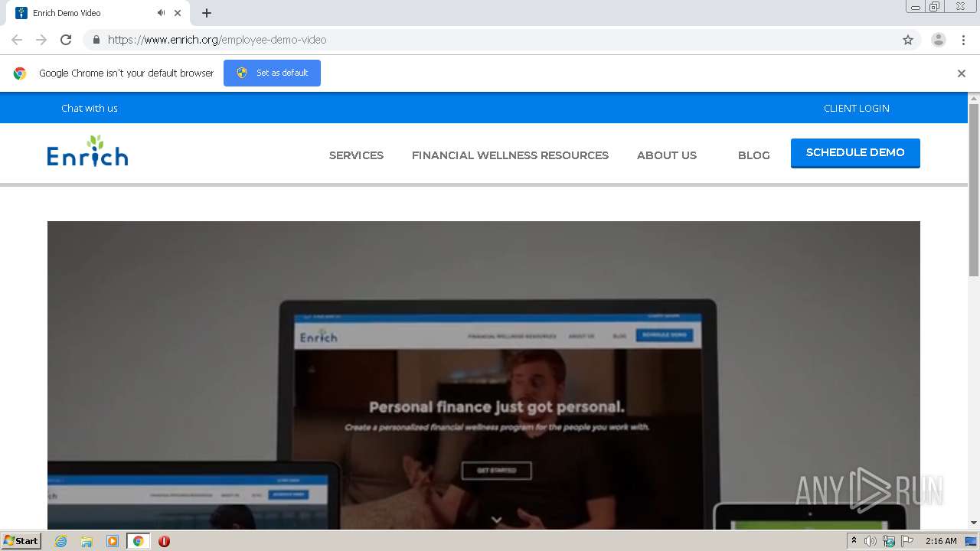The height and width of the screenshot is (551, 980).
Task: Click the address bar URL
Action: click(217, 40)
